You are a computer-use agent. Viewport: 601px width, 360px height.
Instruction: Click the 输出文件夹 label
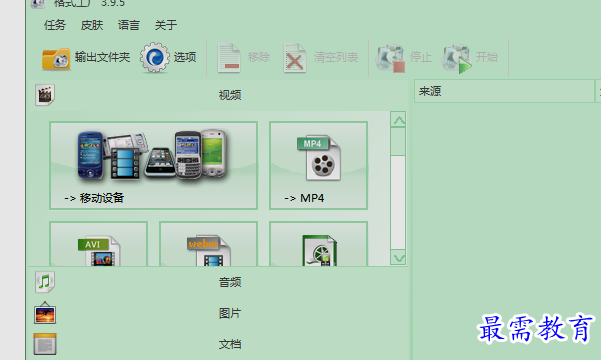point(102,57)
